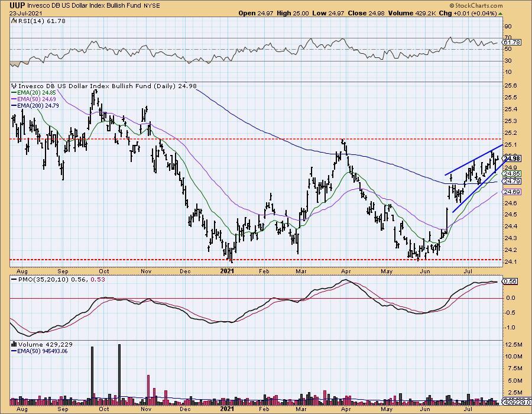Click the PMO value tag 0.56 on the right axis

[x=510, y=282]
